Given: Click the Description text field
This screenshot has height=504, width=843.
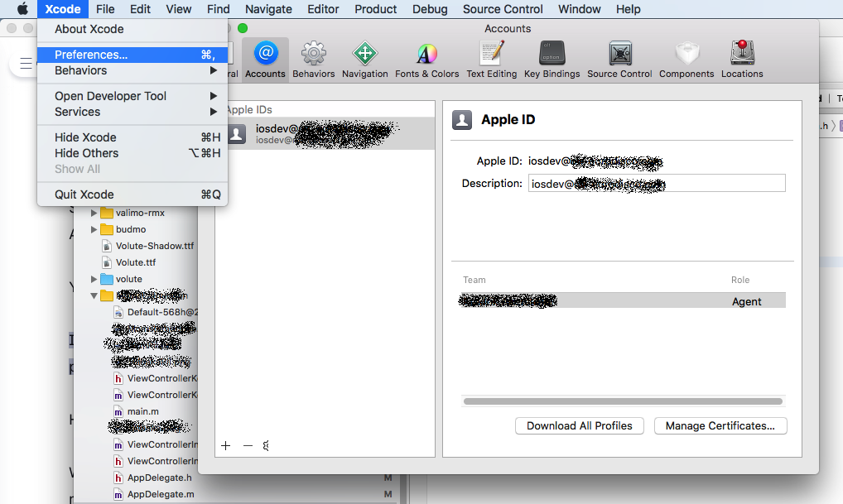Looking at the screenshot, I should [x=657, y=183].
